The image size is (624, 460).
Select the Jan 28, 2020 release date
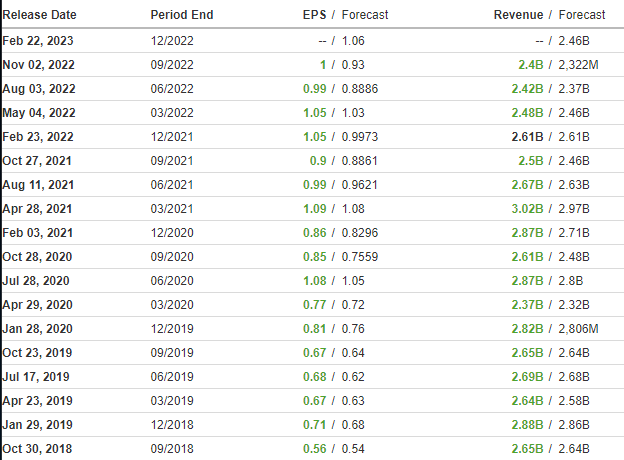click(37, 329)
